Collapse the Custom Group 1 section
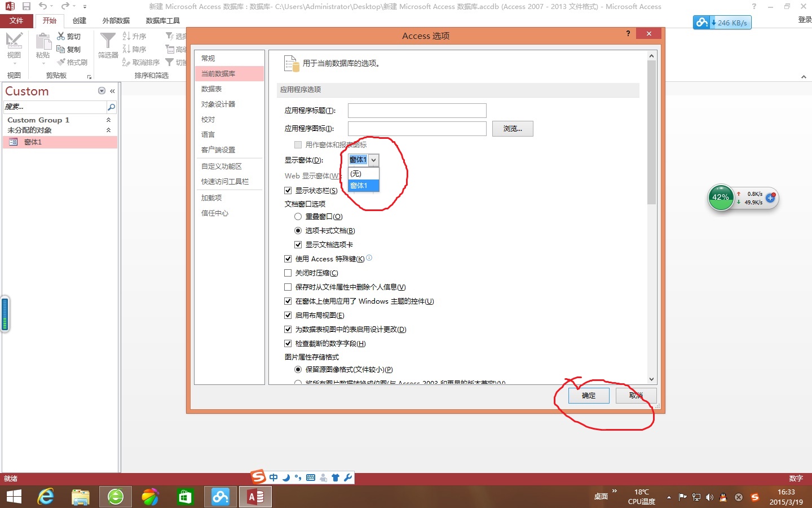Image resolution: width=812 pixels, height=508 pixels. [x=108, y=120]
